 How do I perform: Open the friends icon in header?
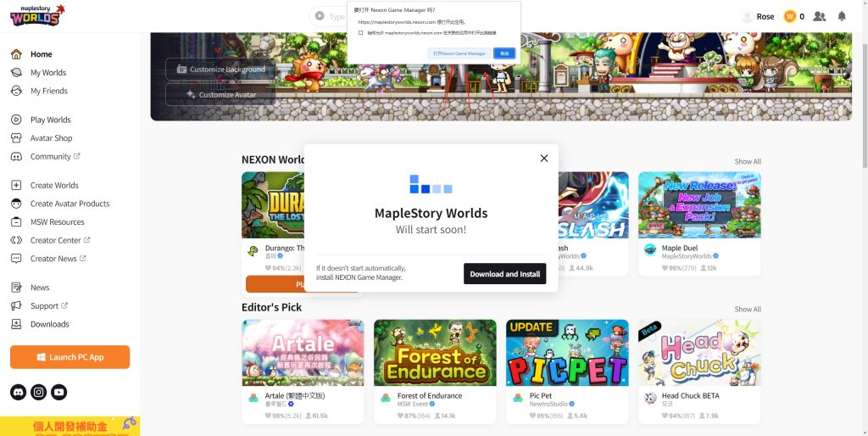click(820, 17)
